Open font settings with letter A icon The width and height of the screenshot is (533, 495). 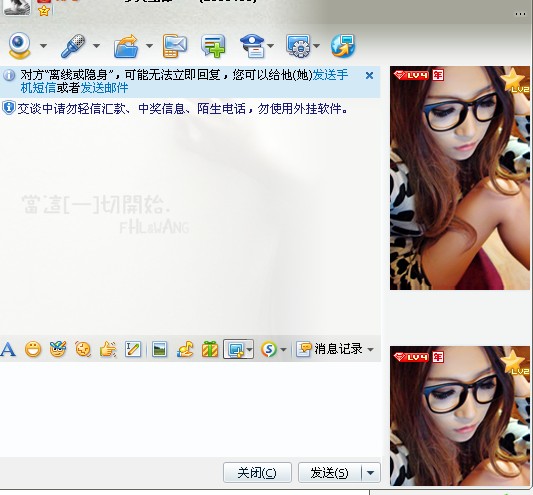click(x=8, y=349)
